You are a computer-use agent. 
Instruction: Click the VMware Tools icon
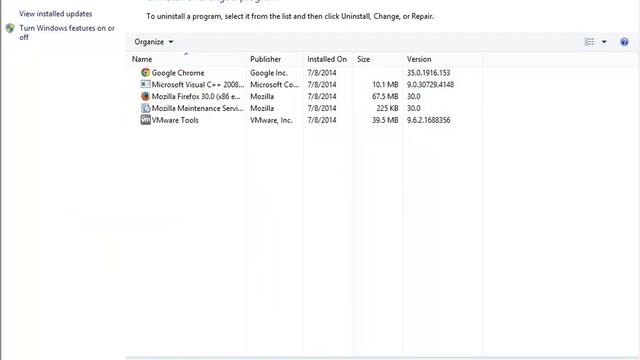(145, 120)
